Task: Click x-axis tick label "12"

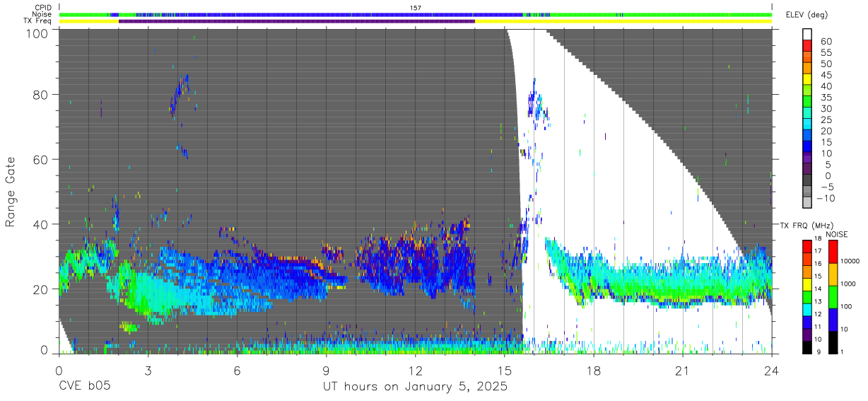Action: coord(416,370)
